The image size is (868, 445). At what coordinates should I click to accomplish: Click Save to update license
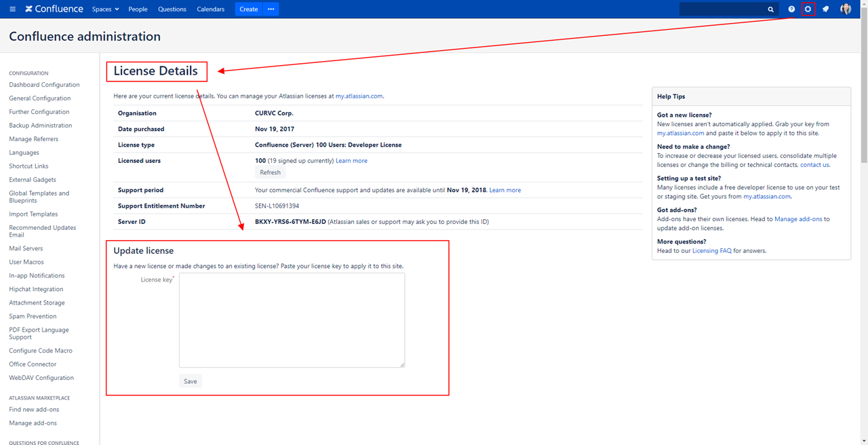[x=191, y=381]
